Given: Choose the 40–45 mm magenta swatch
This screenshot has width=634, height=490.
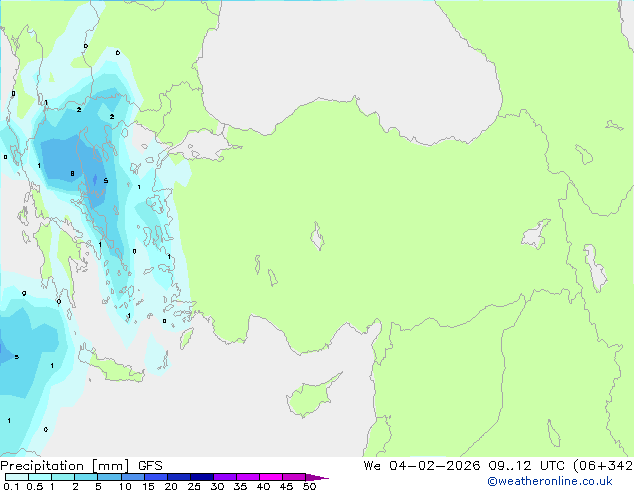Looking at the screenshot, I should click(x=271, y=477).
